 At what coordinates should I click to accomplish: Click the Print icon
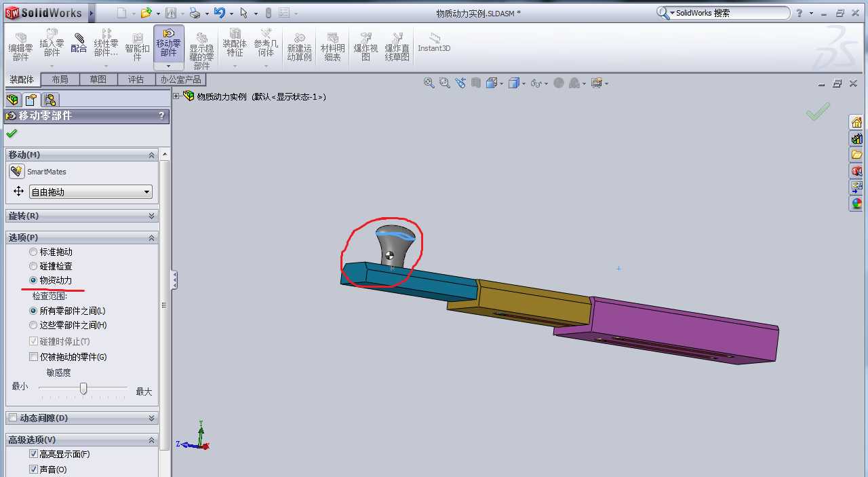(195, 13)
